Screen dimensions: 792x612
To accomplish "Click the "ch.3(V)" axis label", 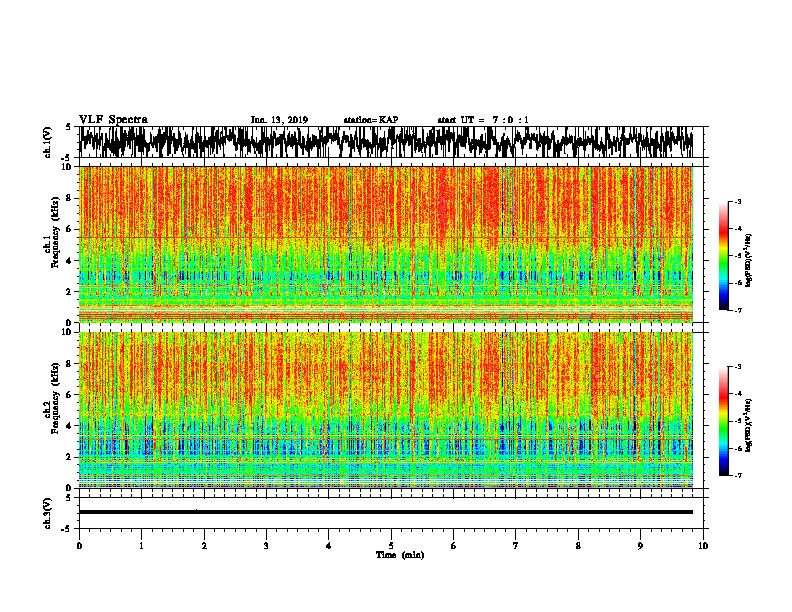I will pyautogui.click(x=47, y=513).
